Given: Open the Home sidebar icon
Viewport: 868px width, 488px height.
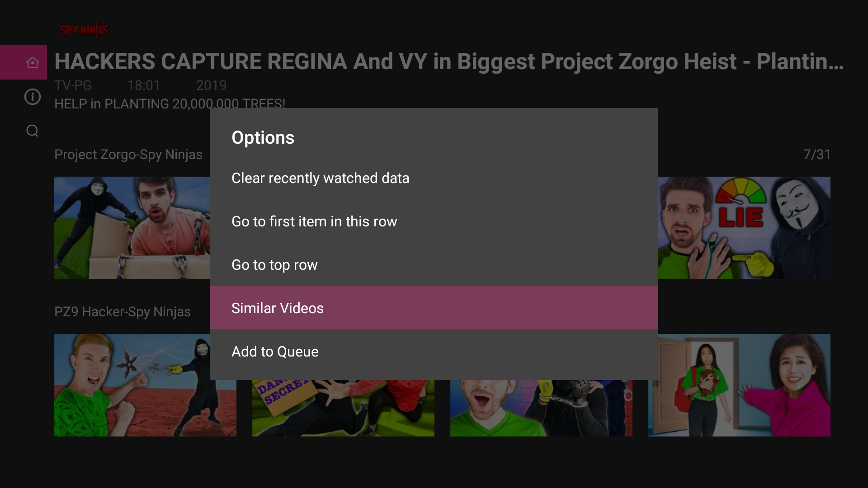Looking at the screenshot, I should [32, 62].
